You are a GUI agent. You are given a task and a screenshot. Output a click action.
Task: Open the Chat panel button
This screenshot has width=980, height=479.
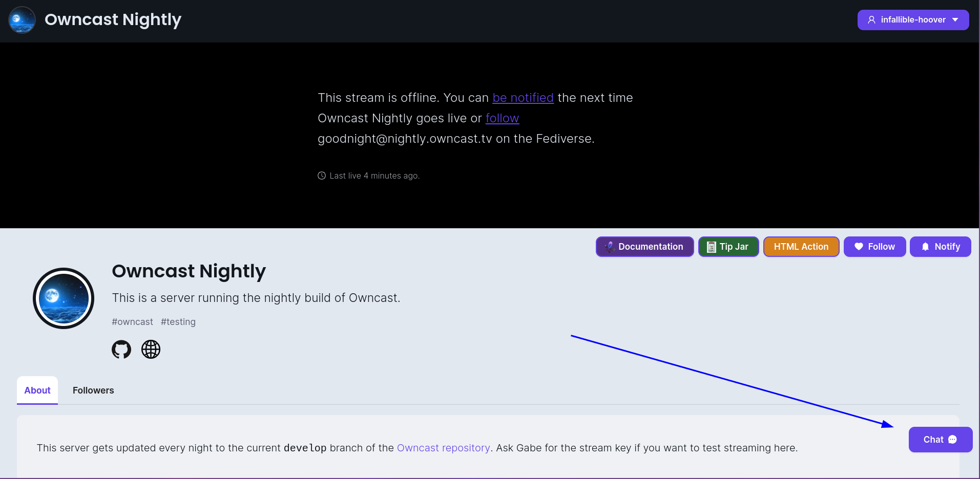point(940,439)
